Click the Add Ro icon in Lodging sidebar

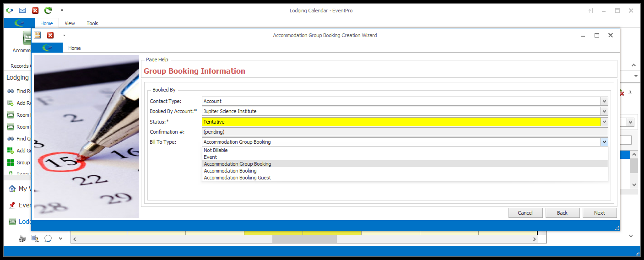pos(11,103)
